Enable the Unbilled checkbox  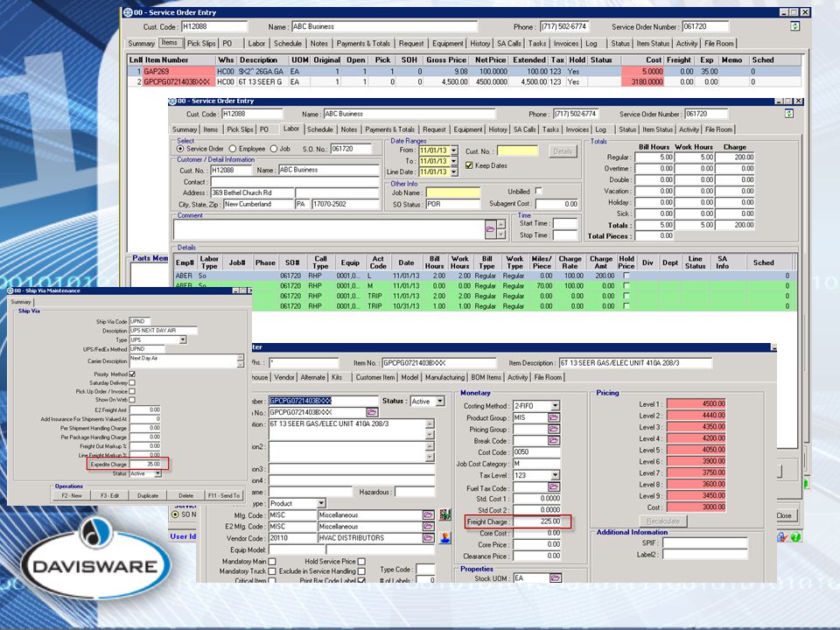[538, 192]
